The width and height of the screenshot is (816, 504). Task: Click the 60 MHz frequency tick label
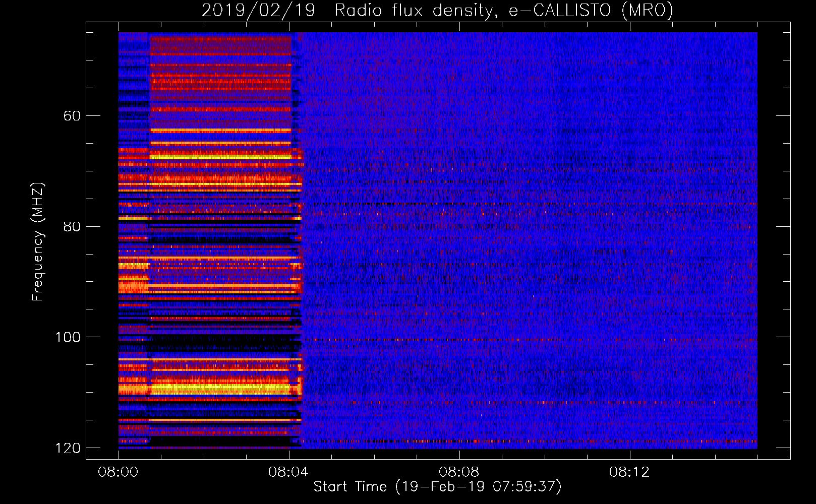(x=72, y=116)
